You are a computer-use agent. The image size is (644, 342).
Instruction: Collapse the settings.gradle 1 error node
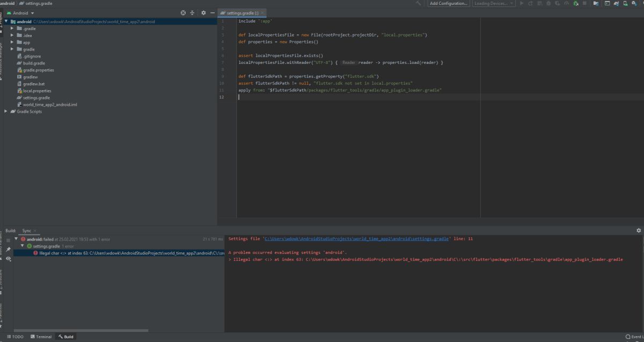23,246
